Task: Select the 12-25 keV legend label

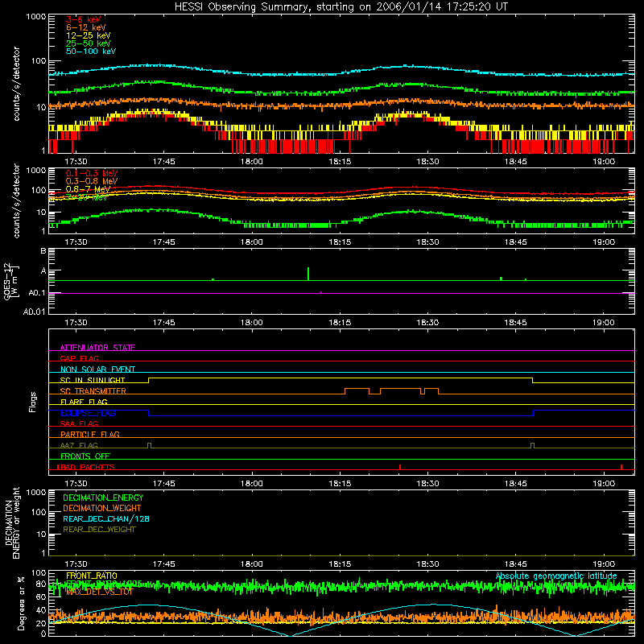Action: tap(89, 35)
